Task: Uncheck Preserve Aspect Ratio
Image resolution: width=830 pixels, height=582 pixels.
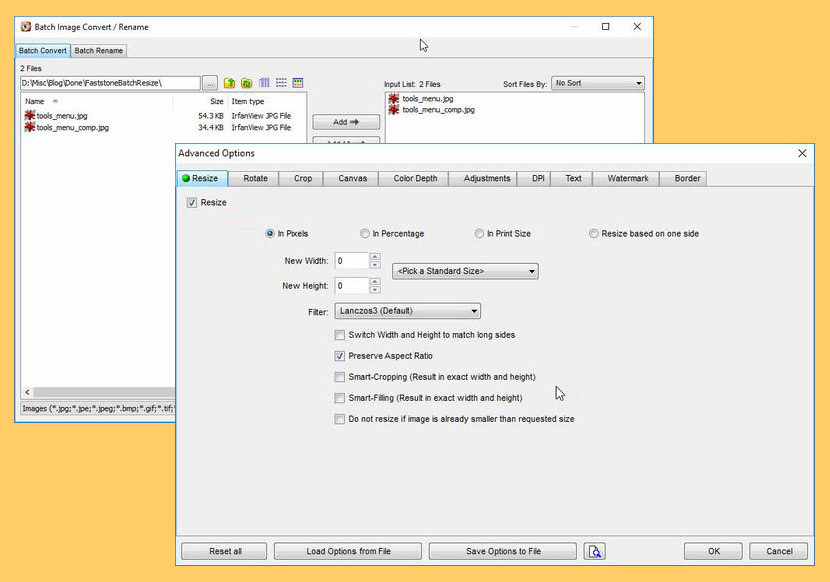Action: [x=339, y=356]
